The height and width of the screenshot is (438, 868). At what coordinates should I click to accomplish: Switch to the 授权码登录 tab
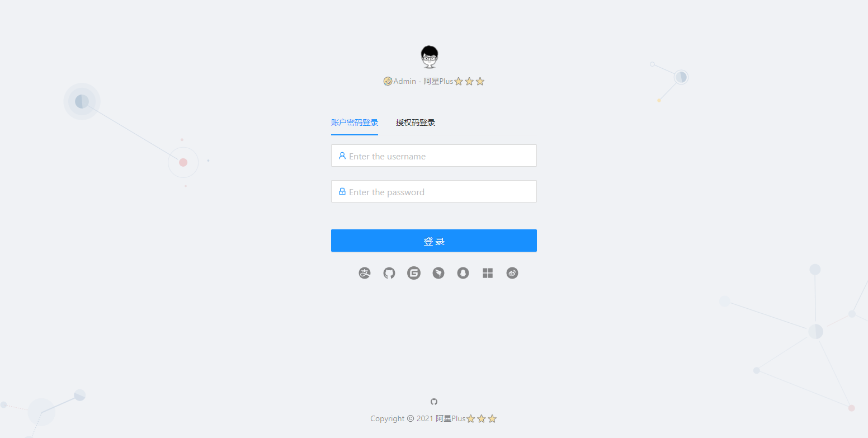[416, 123]
